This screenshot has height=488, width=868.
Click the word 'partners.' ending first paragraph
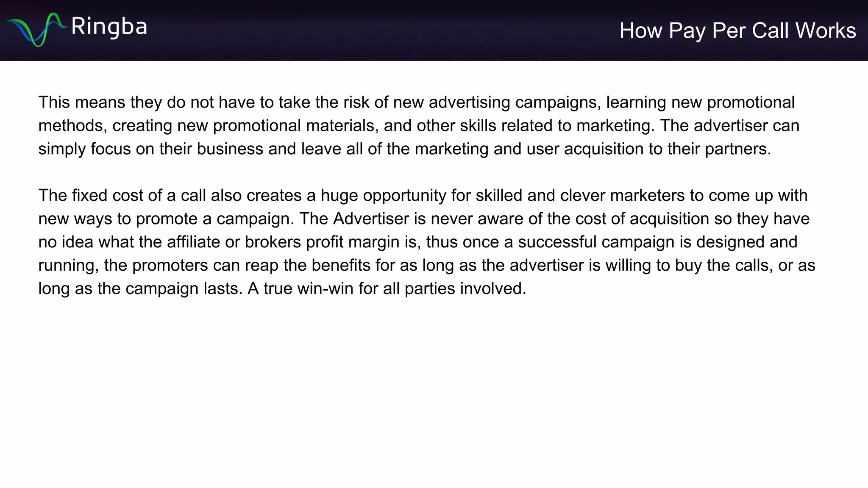(738, 149)
